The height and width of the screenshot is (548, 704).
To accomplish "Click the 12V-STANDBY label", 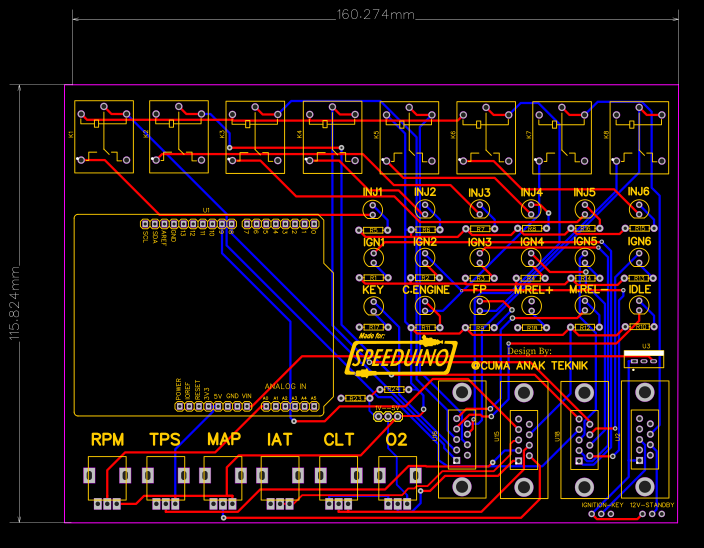I will click(652, 505).
